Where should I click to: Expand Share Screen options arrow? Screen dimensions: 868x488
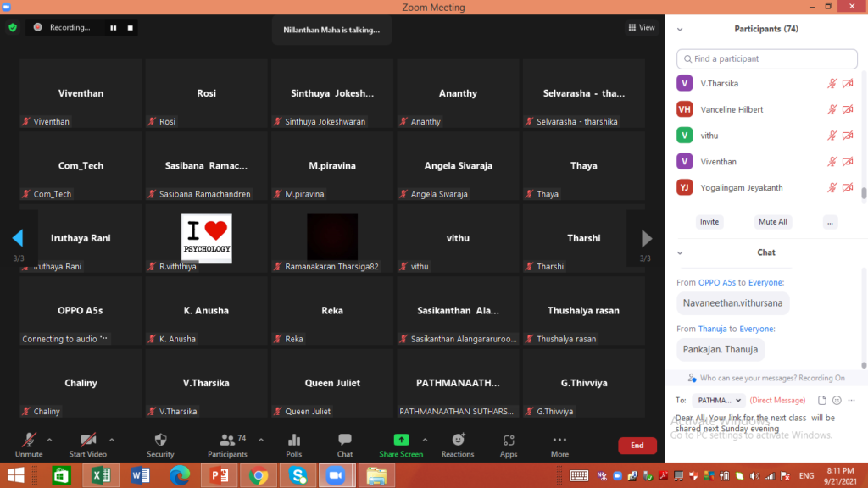coord(426,441)
